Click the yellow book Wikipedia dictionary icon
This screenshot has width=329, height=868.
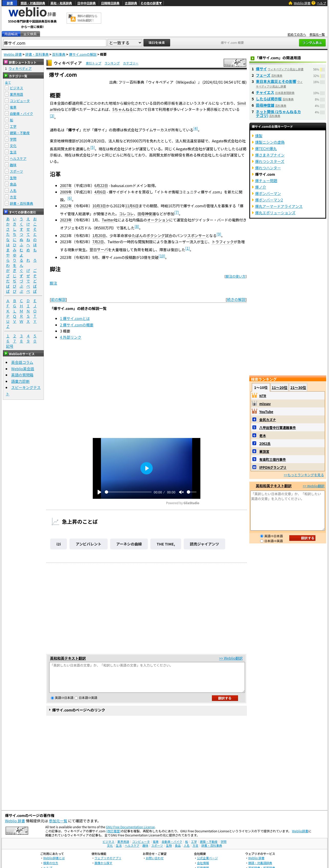click(49, 63)
